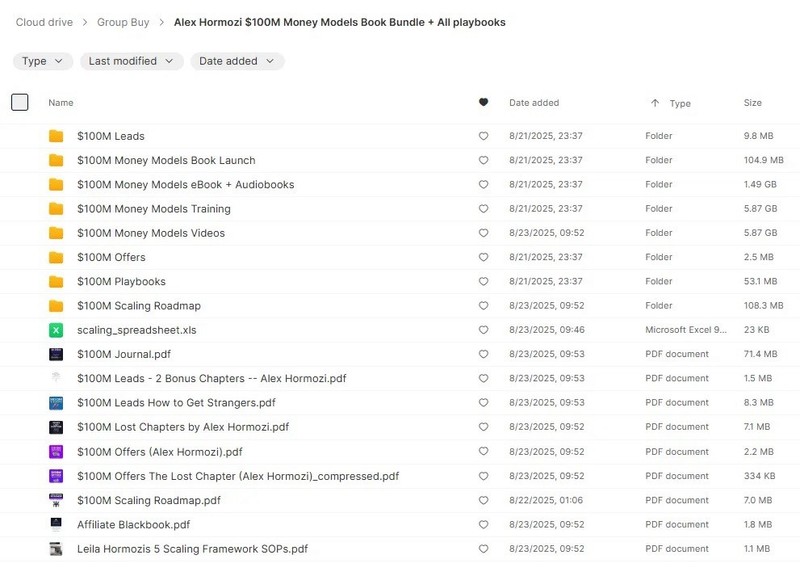The width and height of the screenshot is (800, 576).
Task: Sort by Type column header
Action: pyautogui.click(x=680, y=104)
